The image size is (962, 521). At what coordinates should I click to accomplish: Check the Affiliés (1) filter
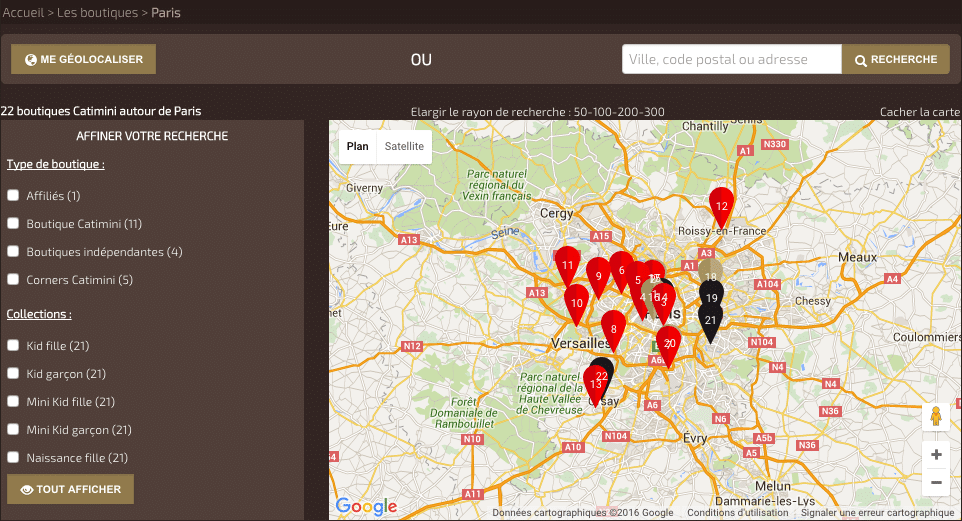(x=13, y=195)
